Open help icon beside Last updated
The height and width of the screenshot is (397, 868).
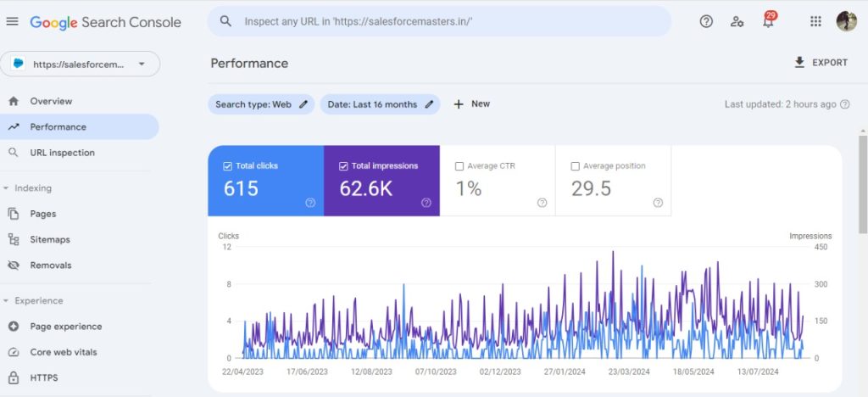[845, 104]
